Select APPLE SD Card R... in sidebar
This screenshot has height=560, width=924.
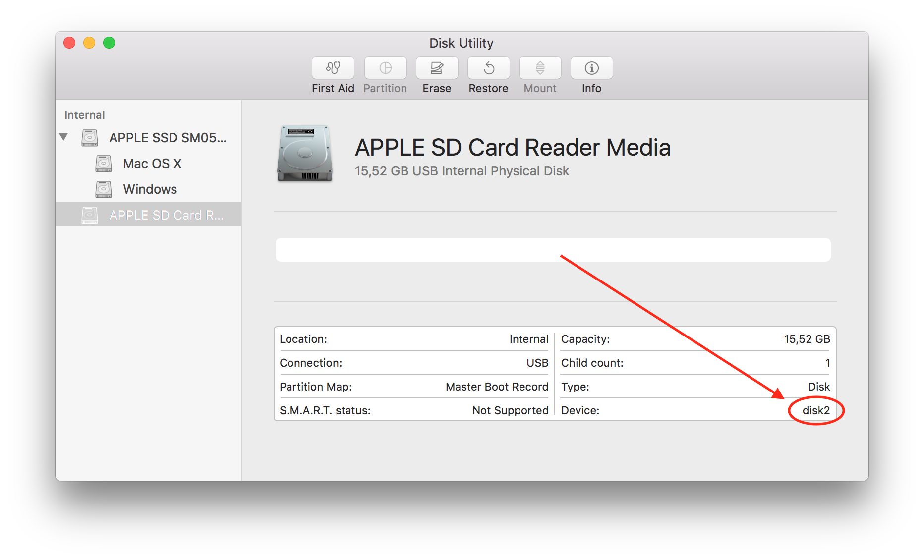[x=149, y=215]
